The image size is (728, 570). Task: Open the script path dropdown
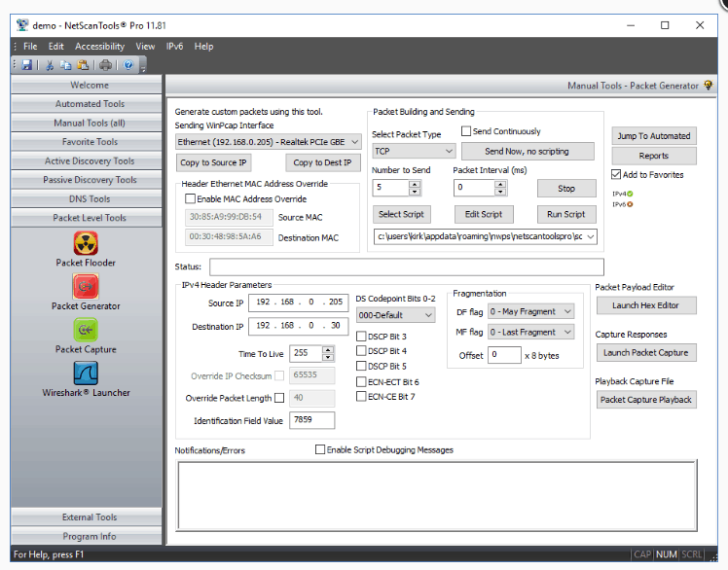point(486,236)
